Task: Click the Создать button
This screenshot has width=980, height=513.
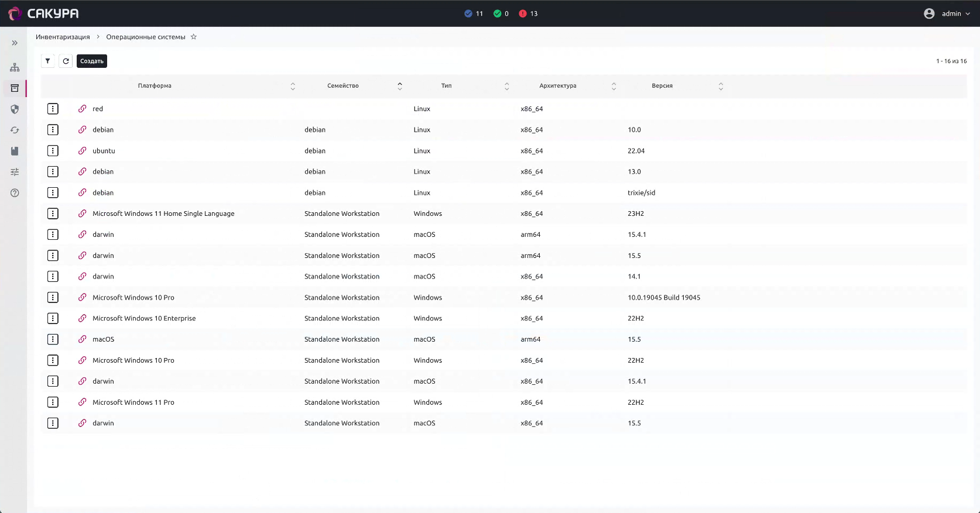Action: 92,61
